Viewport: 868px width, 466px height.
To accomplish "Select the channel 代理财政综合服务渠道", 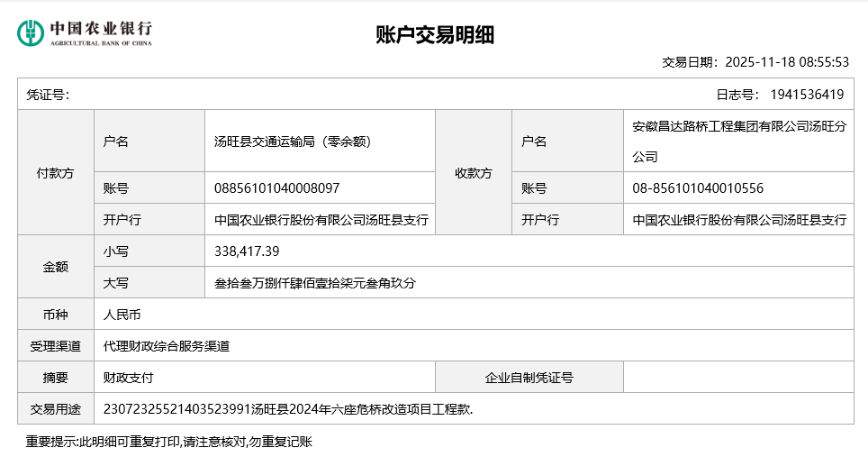I will pos(166,346).
